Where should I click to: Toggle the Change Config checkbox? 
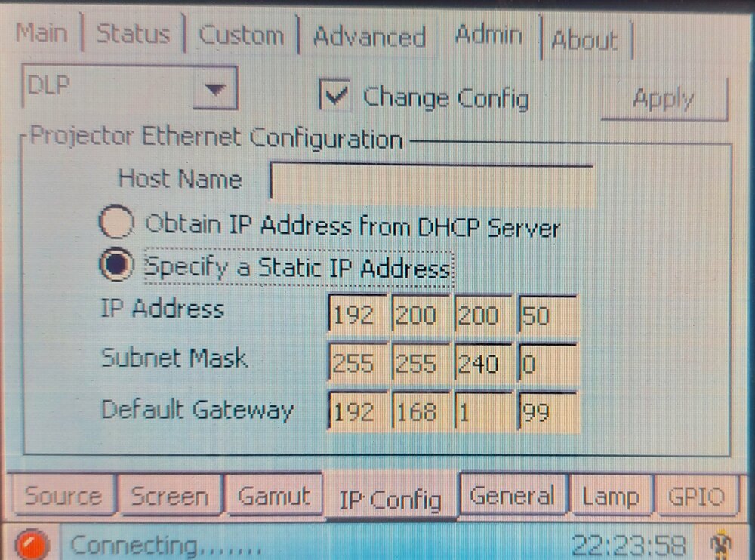coord(334,95)
